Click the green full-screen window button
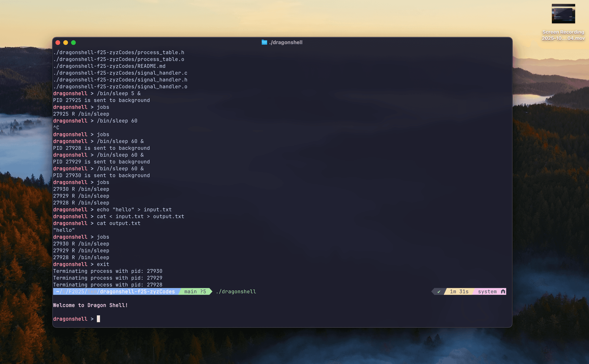 tap(73, 43)
